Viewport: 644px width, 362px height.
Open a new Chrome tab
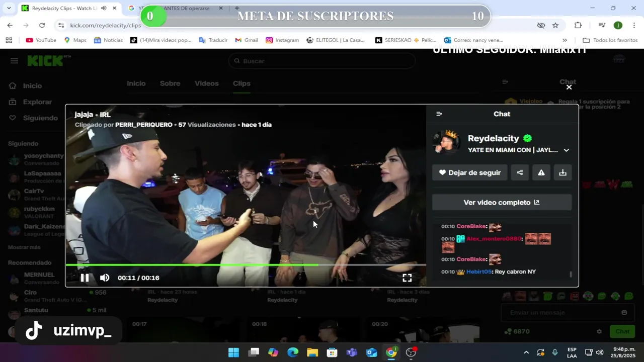[236, 8]
